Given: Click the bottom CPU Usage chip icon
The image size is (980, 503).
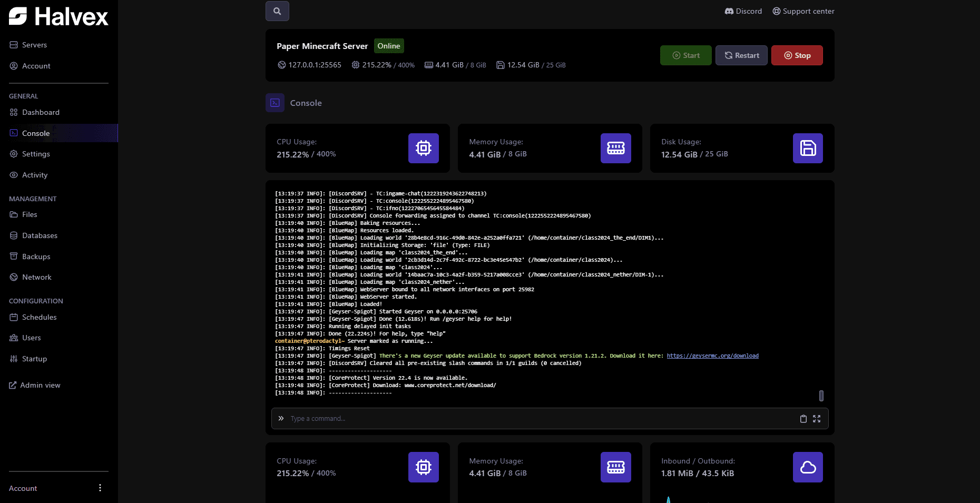Looking at the screenshot, I should [x=424, y=467].
